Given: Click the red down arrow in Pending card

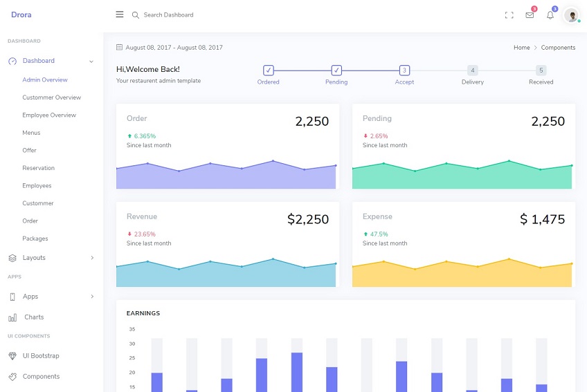Looking at the screenshot, I should click(x=365, y=136).
